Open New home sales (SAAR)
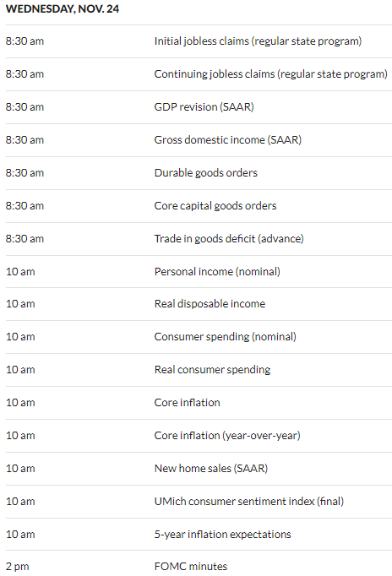Screen dimensions: 392x576 tap(211, 469)
